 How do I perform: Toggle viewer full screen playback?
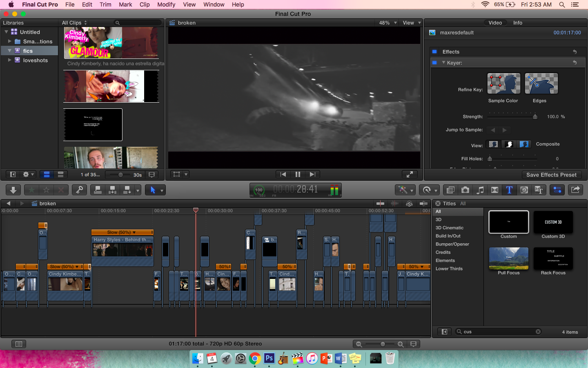[x=410, y=175]
